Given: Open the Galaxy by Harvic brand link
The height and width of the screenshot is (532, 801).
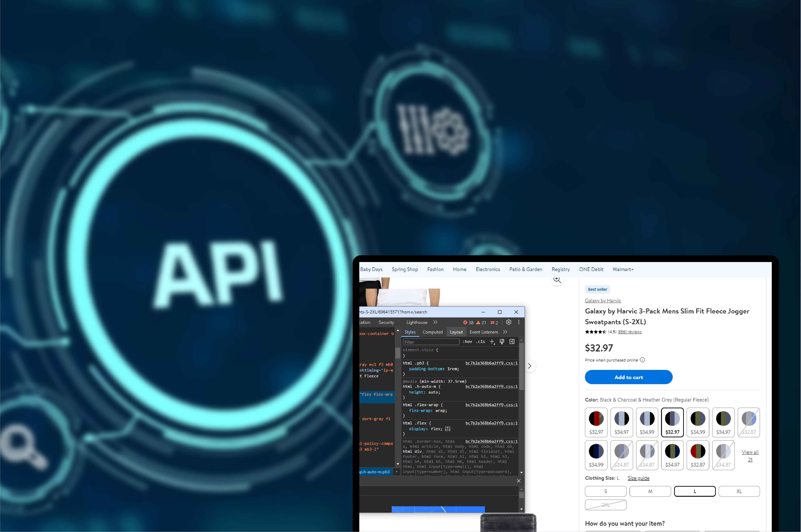Looking at the screenshot, I should pyautogui.click(x=603, y=300).
